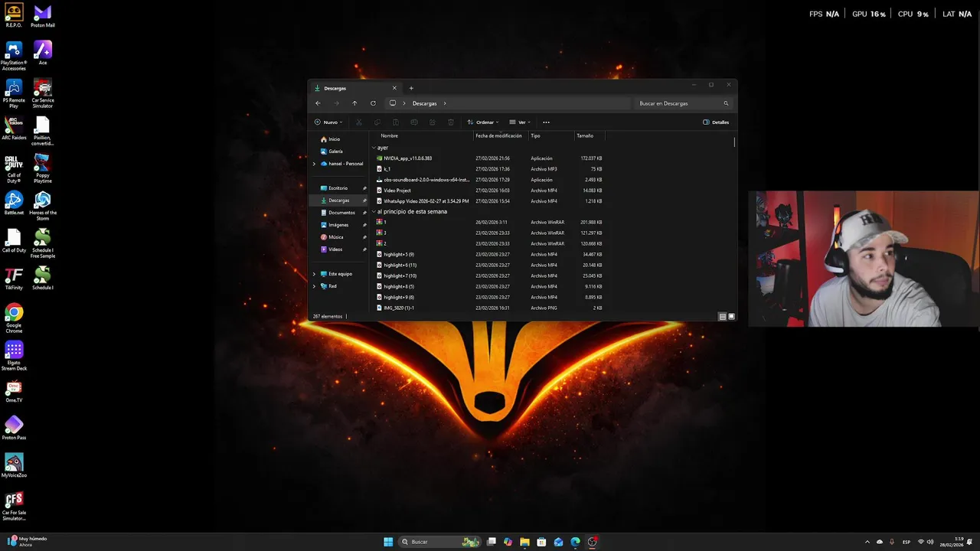This screenshot has width=980, height=551.
Task: Open ARC Raiders desktop icon
Action: [14, 128]
